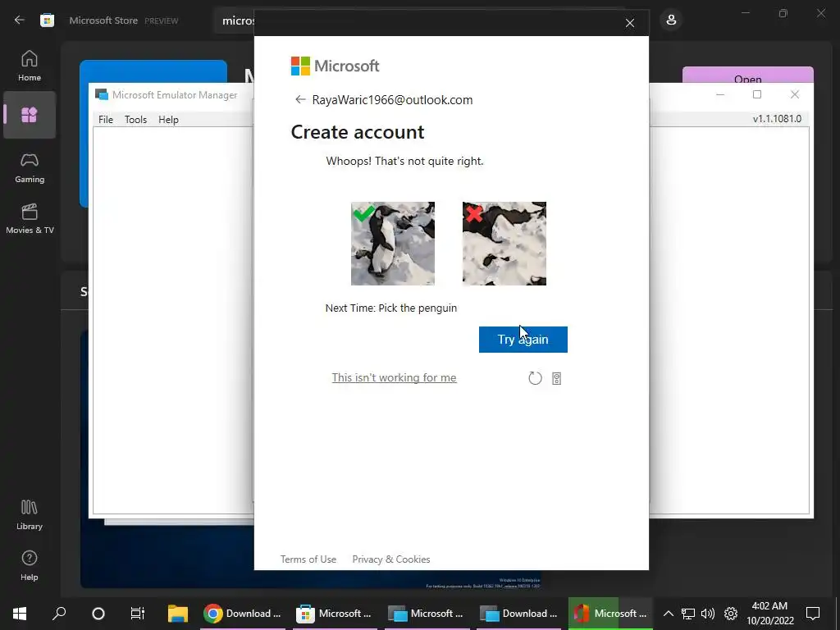
Task: Go to Home in Microsoft Store sidebar
Action: point(30,66)
